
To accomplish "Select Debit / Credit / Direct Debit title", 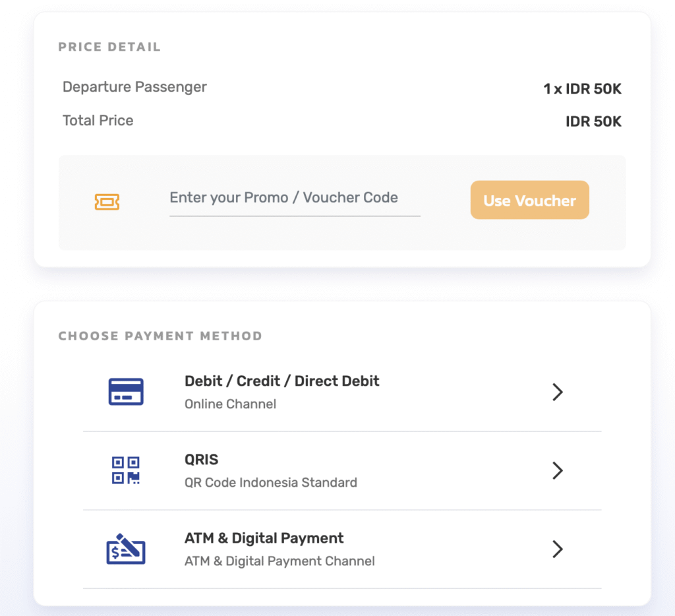I will pos(281,381).
